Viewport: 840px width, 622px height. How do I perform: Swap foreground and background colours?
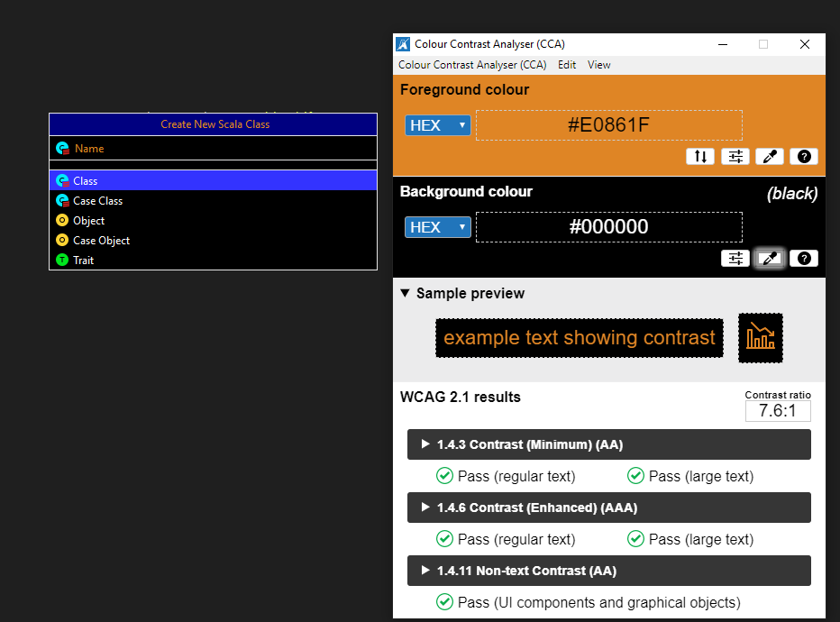coord(700,156)
